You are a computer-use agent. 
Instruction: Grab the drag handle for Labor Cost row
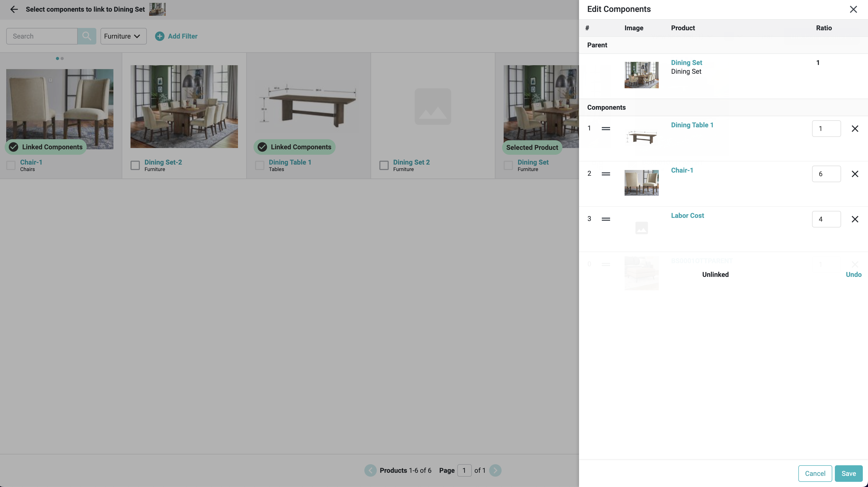pos(605,219)
